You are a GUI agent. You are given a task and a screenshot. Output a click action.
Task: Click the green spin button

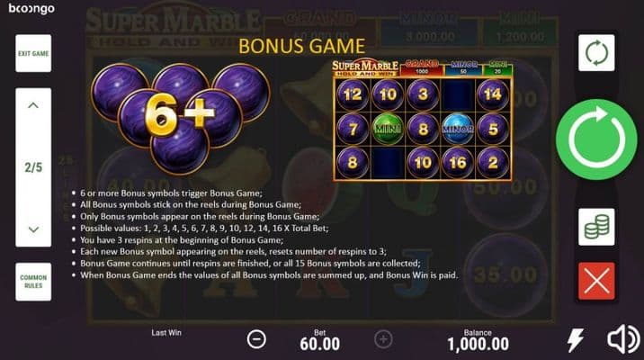596,139
